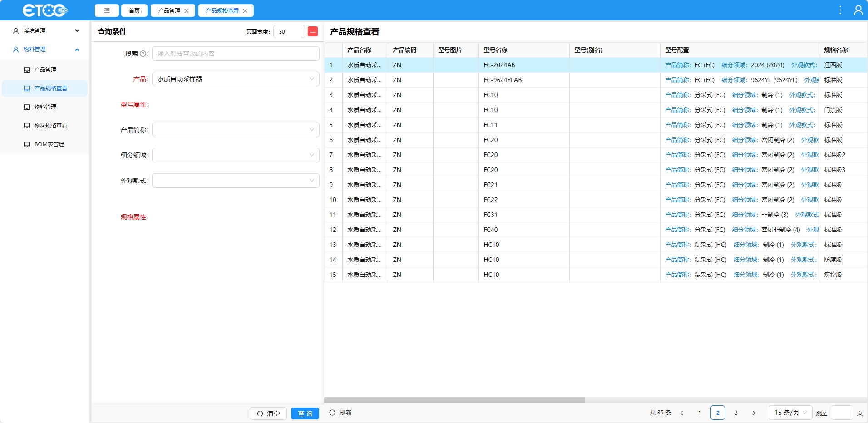The width and height of the screenshot is (868, 423).
Task: Click the FC11 model name cell
Action: click(524, 125)
